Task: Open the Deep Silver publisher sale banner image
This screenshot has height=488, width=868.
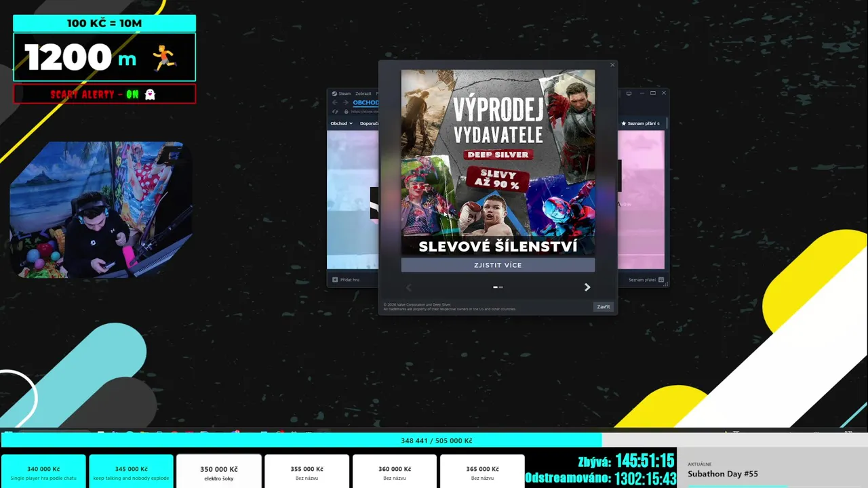Action: [x=498, y=163]
